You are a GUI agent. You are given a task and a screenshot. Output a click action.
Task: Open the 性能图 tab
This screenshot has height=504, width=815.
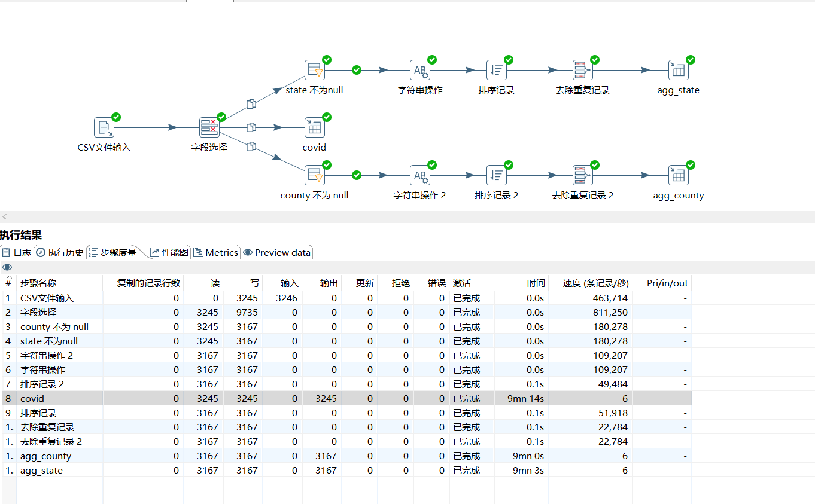point(170,252)
